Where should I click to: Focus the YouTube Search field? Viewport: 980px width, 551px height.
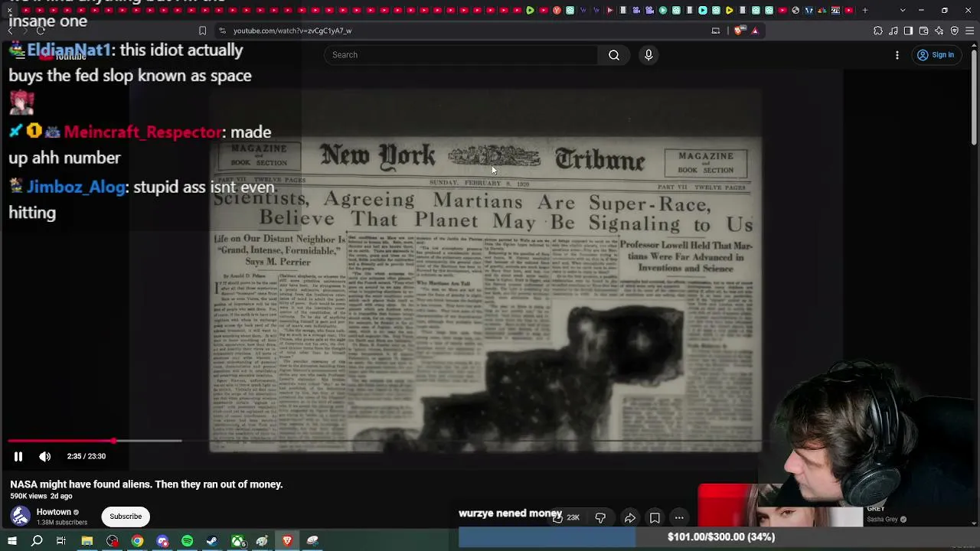[x=461, y=55]
